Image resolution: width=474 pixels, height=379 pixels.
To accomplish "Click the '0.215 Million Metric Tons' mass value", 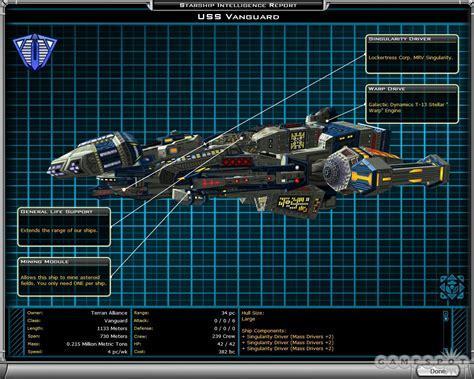I will (97, 344).
